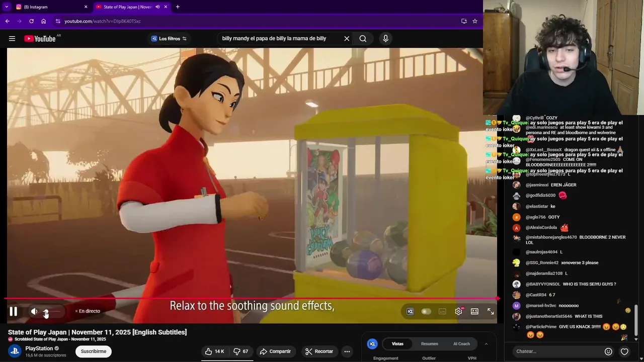Reload the YouTube page
644x362 pixels.
point(31,21)
